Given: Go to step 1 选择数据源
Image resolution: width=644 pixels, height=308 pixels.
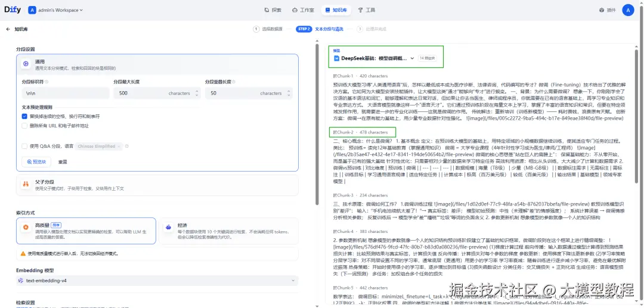Looking at the screenshot, I should 268,29.
